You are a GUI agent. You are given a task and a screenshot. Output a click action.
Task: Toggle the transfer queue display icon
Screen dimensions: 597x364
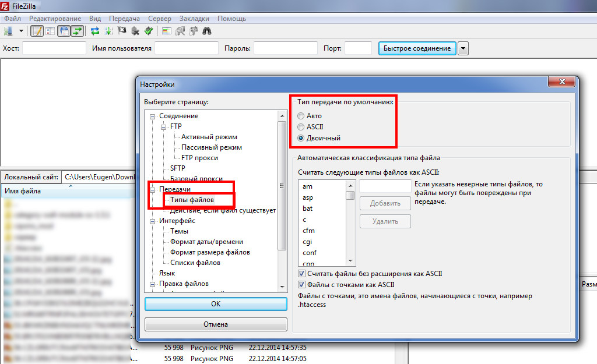click(78, 31)
